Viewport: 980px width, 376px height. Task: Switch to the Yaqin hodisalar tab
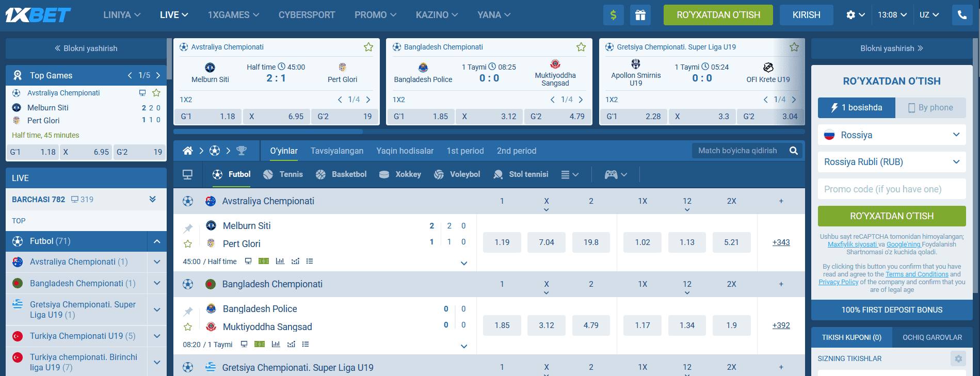point(405,151)
